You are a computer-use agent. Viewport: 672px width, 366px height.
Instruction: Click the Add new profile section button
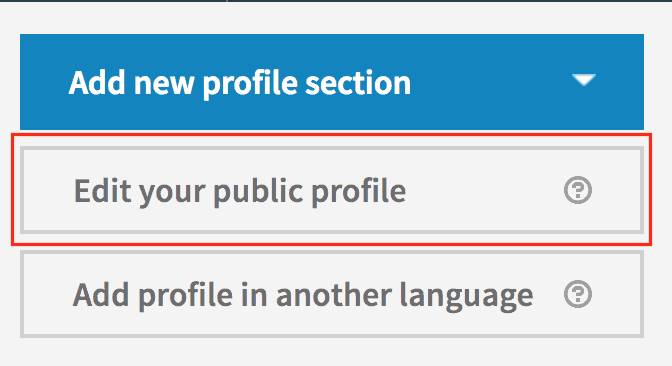pos(332,82)
